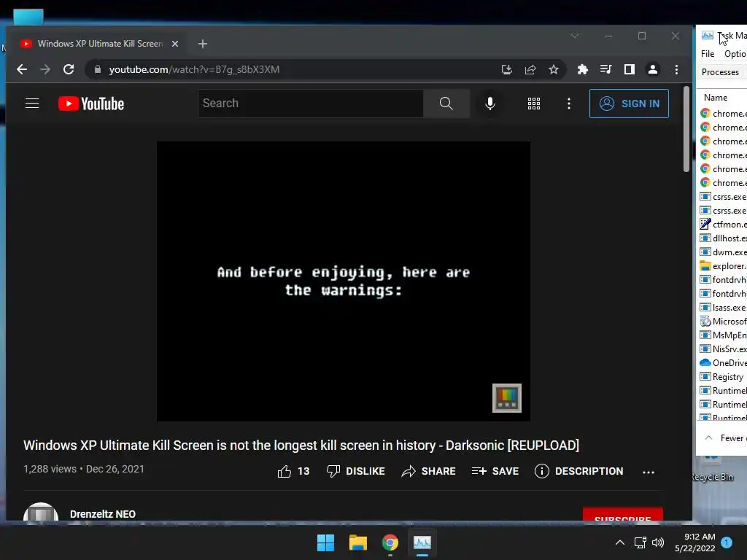
Task: Open the Chrome tab search dropdown chevron
Action: coord(575,36)
